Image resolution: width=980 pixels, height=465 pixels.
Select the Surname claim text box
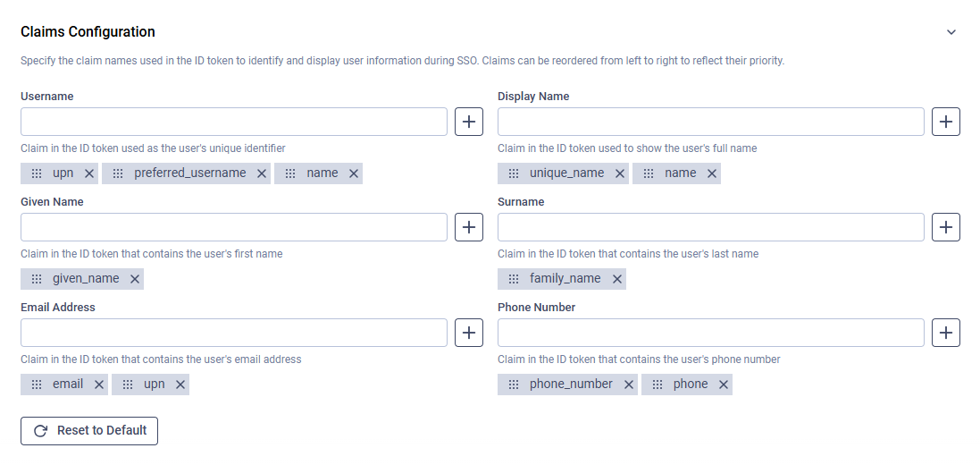[710, 227]
